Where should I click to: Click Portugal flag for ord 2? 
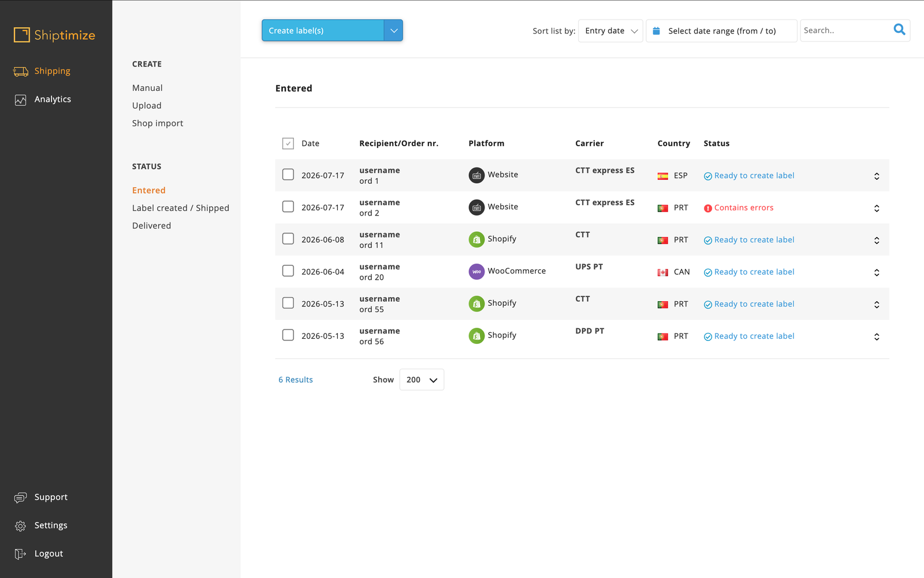point(663,208)
